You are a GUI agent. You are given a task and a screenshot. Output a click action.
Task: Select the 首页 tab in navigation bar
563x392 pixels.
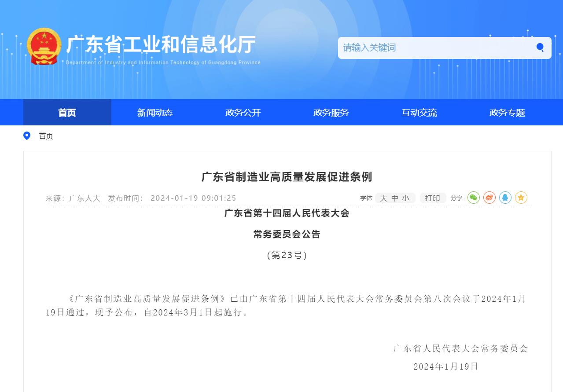67,113
